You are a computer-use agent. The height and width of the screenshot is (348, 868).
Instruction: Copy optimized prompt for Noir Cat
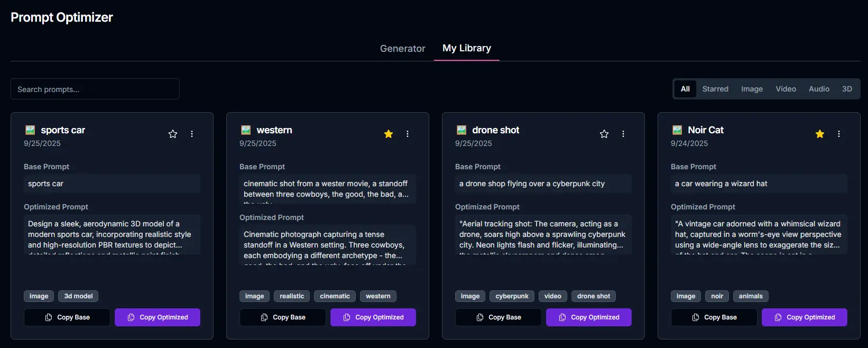click(805, 317)
